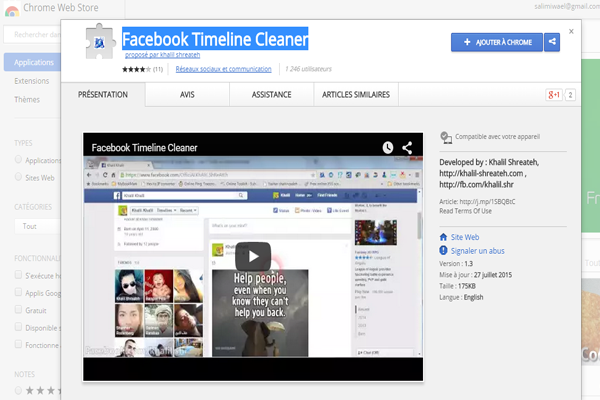
Task: Click the highlighted Facebook Timeline Cleaner title
Action: coord(215,39)
